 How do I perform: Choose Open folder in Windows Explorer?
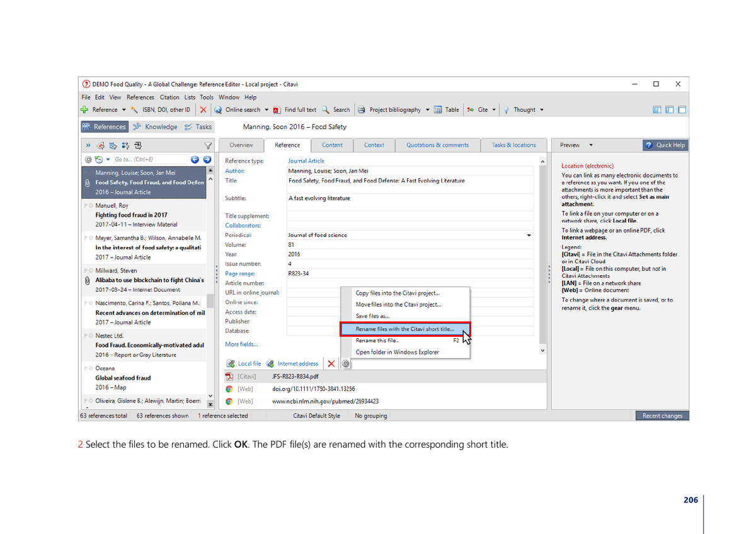(x=405, y=352)
